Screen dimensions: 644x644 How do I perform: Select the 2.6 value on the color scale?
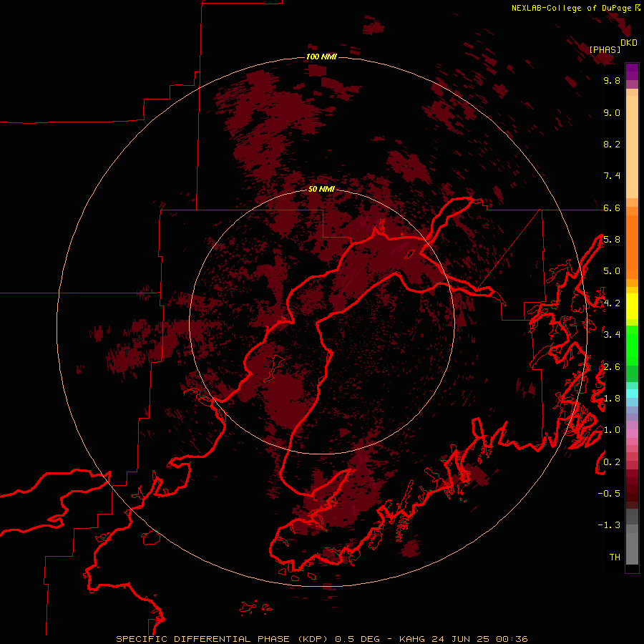click(x=612, y=367)
